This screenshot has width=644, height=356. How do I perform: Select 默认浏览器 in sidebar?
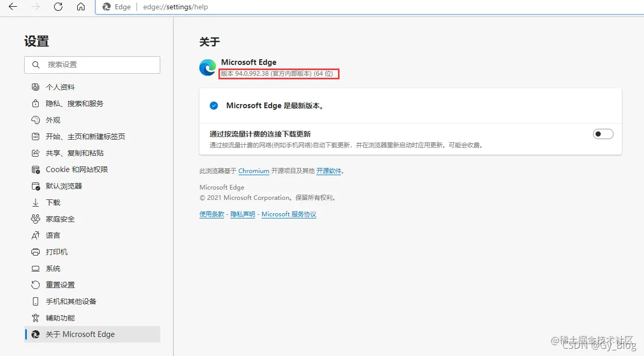click(x=92, y=186)
